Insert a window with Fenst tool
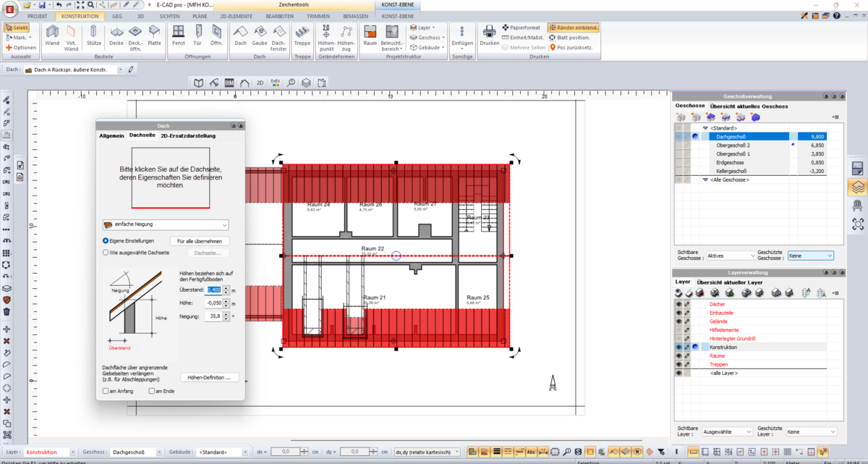This screenshot has height=464, width=868. pyautogui.click(x=179, y=37)
